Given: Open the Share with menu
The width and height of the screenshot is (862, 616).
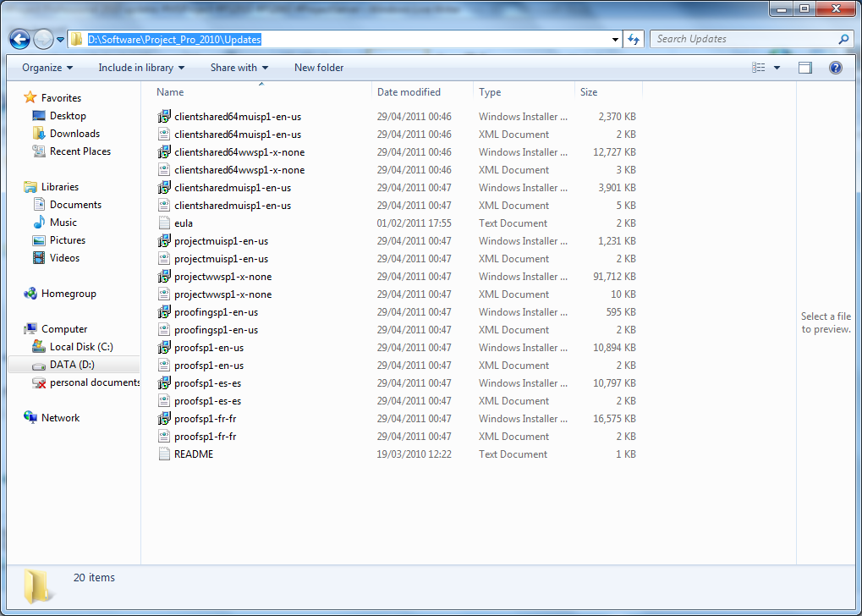Looking at the screenshot, I should [239, 68].
